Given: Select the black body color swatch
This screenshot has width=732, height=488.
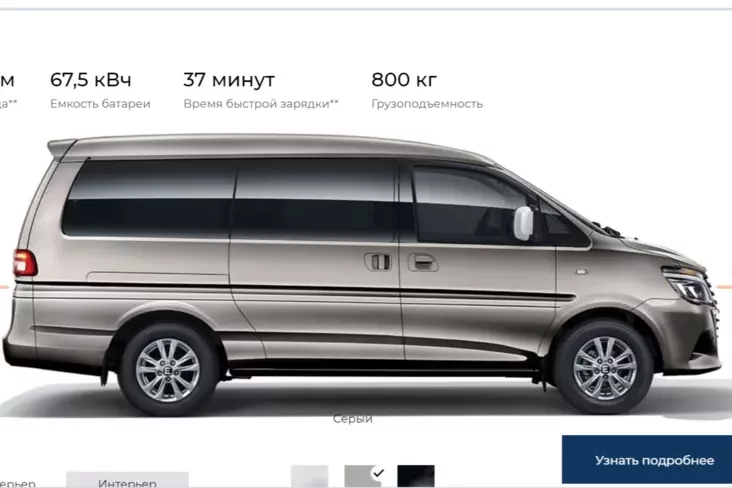Looking at the screenshot, I should [416, 476].
